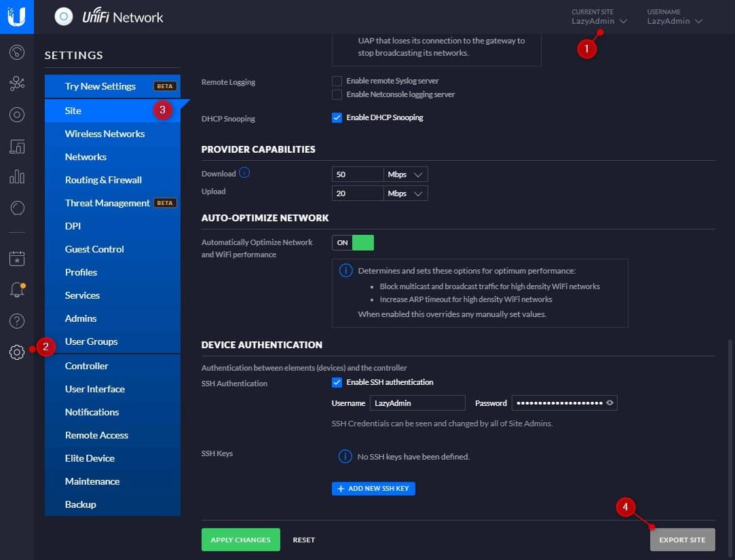Viewport: 735px width, 560px height.
Task: Open Upload Mbps unit dropdown
Action: tap(405, 193)
